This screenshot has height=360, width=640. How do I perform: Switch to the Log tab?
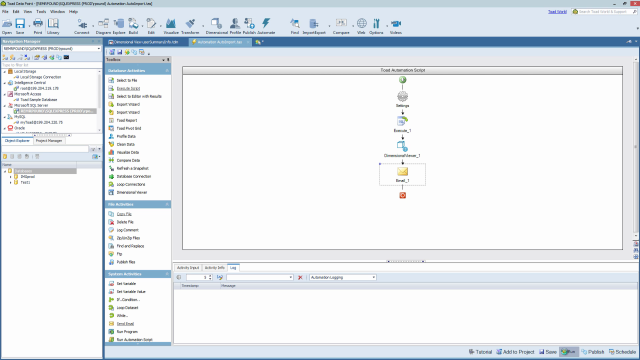[233, 268]
